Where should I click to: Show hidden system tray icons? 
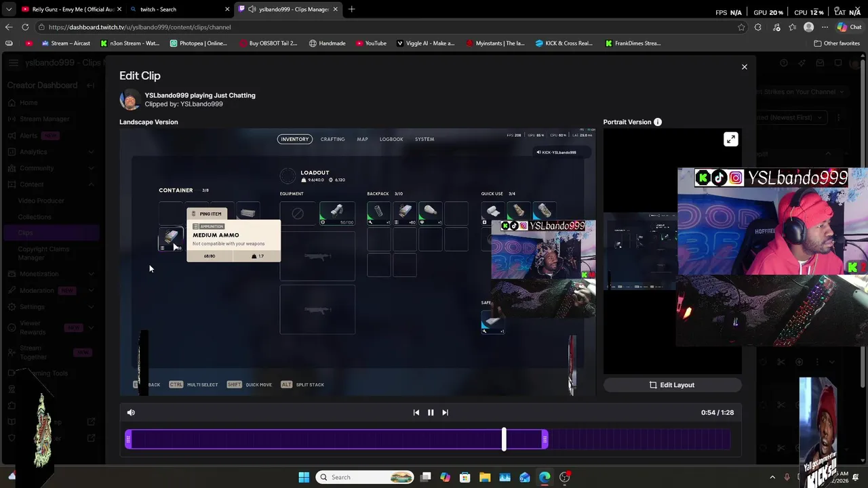point(772,477)
